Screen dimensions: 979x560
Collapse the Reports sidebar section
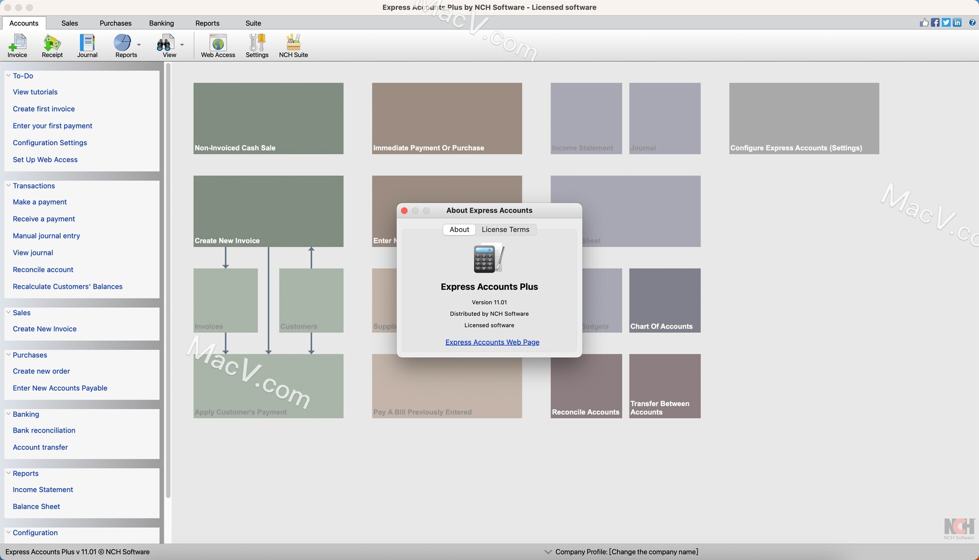pyautogui.click(x=8, y=473)
